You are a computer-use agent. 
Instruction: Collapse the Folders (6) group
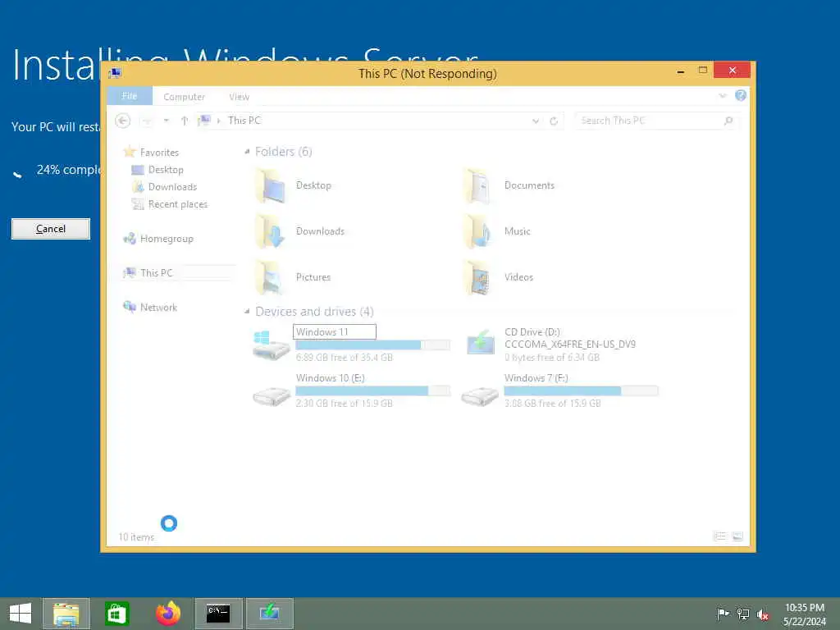(247, 152)
